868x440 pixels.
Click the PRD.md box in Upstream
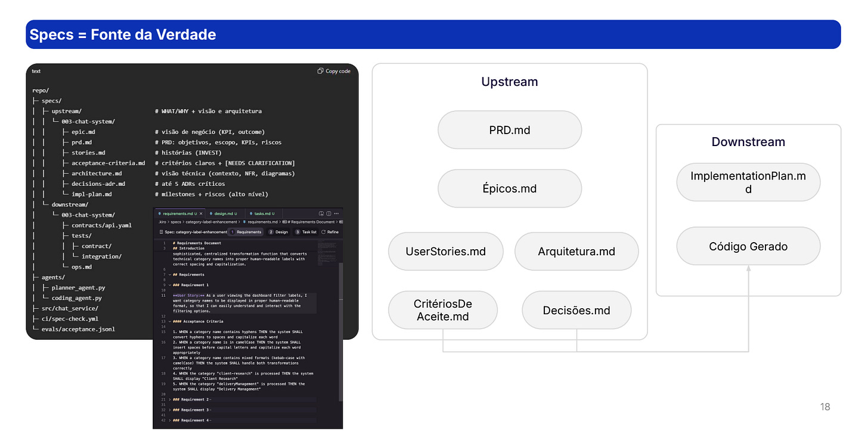[510, 129]
